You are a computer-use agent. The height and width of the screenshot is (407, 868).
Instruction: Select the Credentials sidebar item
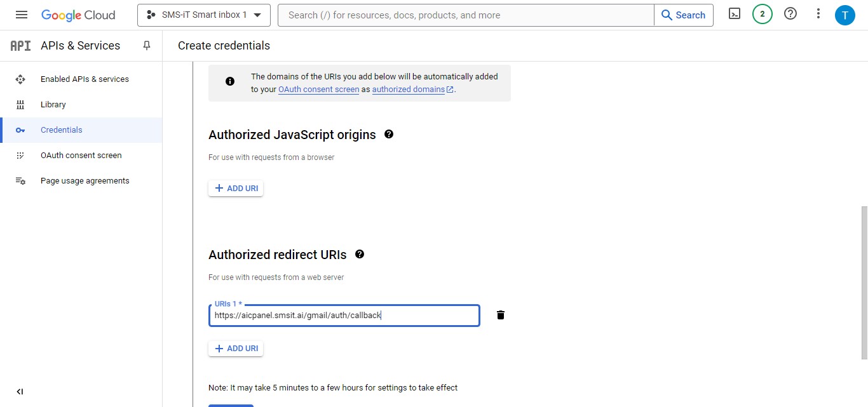[x=62, y=130]
